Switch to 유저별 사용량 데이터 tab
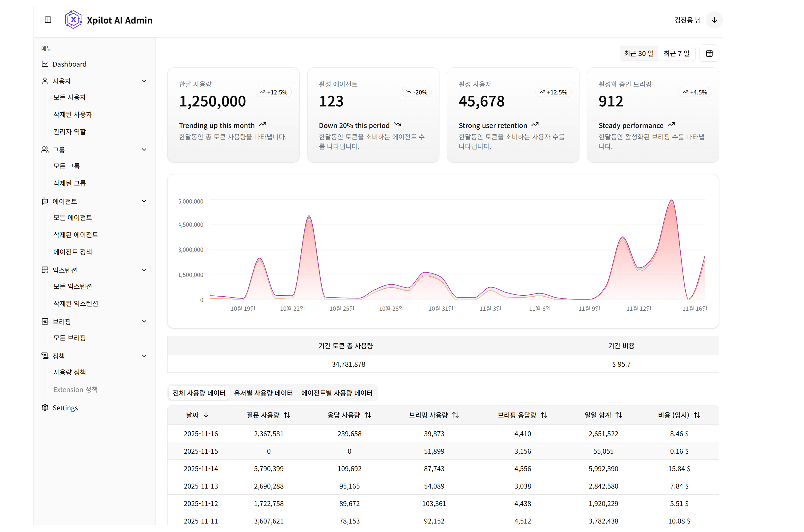804x532 pixels. [263, 393]
